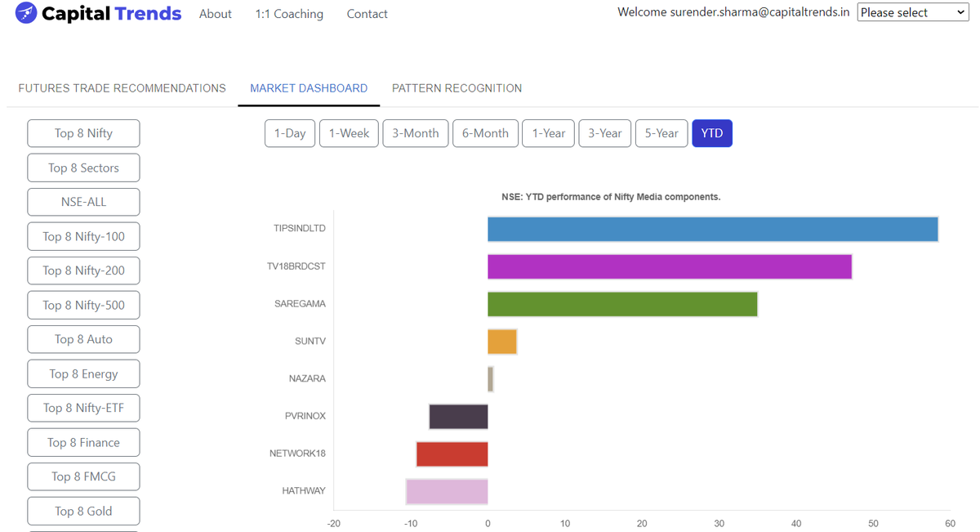The width and height of the screenshot is (980, 532).
Task: Click the HATHWAY axis label
Action: pos(304,491)
